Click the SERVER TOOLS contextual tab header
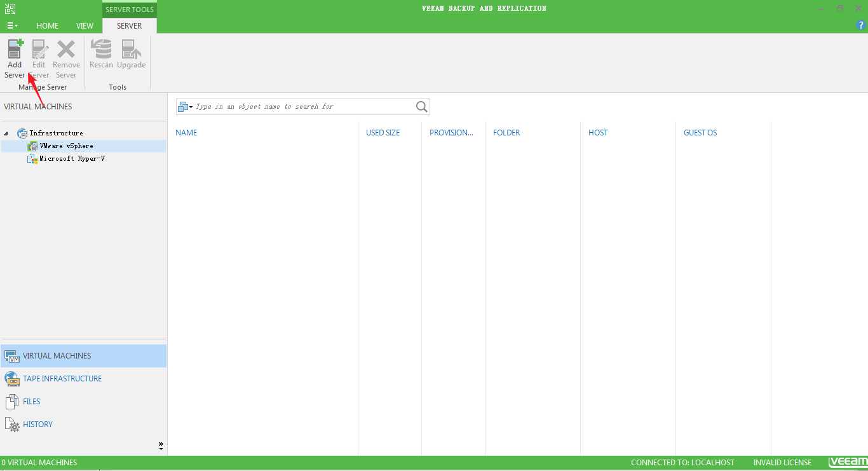868x471 pixels. pyautogui.click(x=130, y=10)
